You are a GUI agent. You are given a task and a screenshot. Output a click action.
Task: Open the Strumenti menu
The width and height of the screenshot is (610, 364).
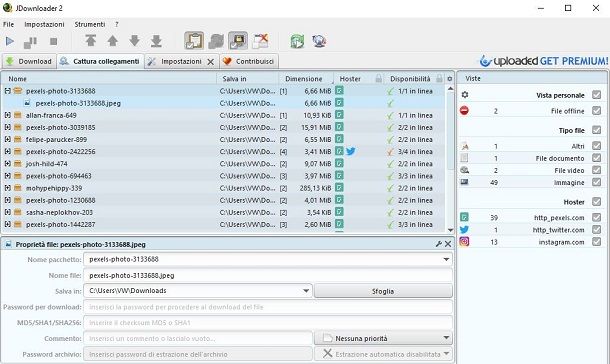click(x=90, y=24)
